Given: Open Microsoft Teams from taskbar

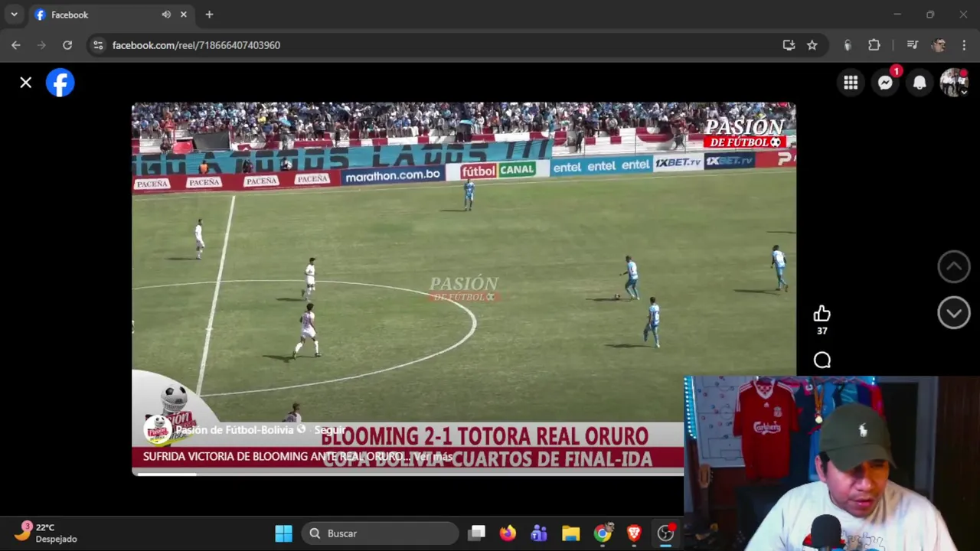Looking at the screenshot, I should pos(539,533).
